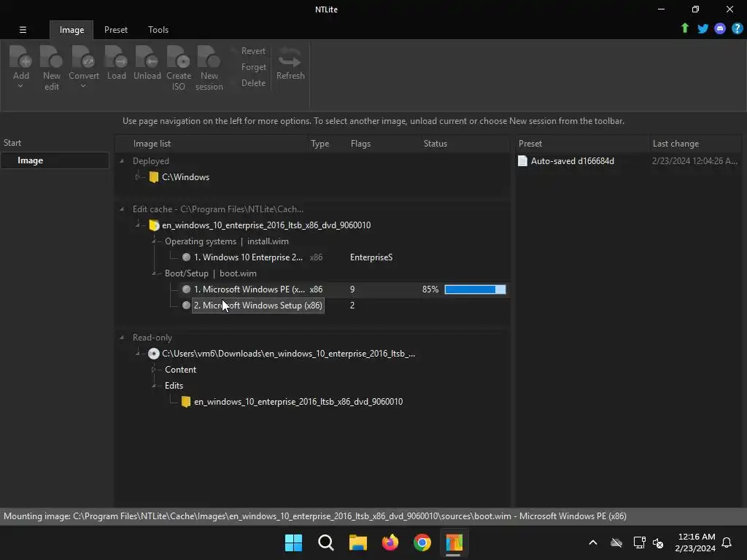The height and width of the screenshot is (560, 747).
Task: Collapse the Read-only group
Action: click(122, 338)
